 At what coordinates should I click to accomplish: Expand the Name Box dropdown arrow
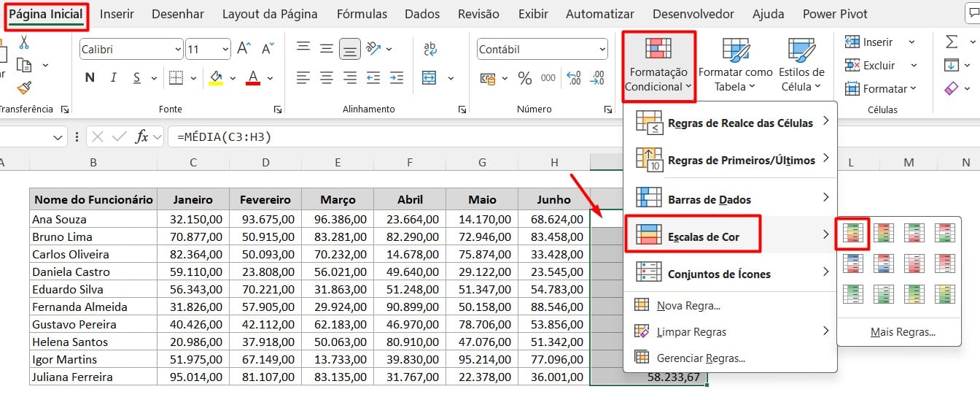click(x=58, y=136)
